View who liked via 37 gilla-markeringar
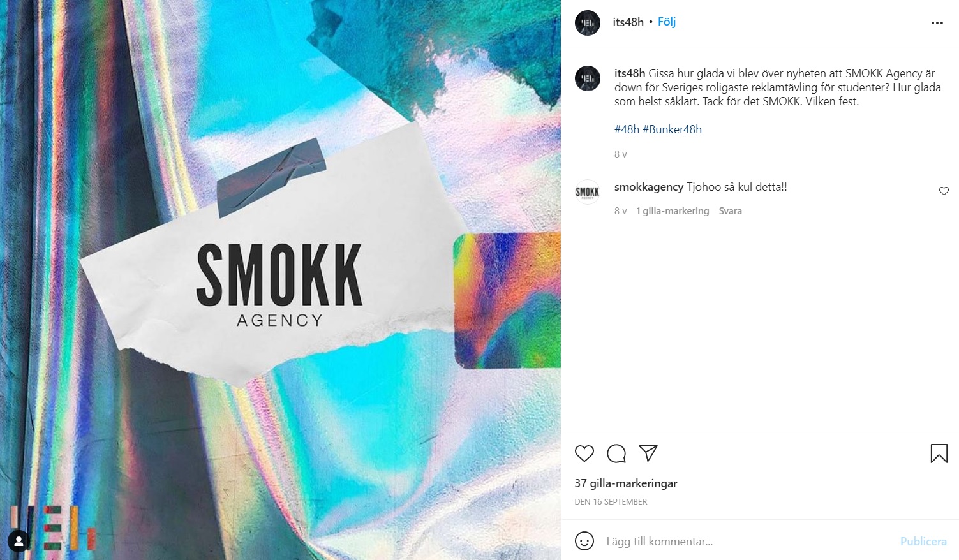Screen dimensions: 959x560 coord(626,483)
